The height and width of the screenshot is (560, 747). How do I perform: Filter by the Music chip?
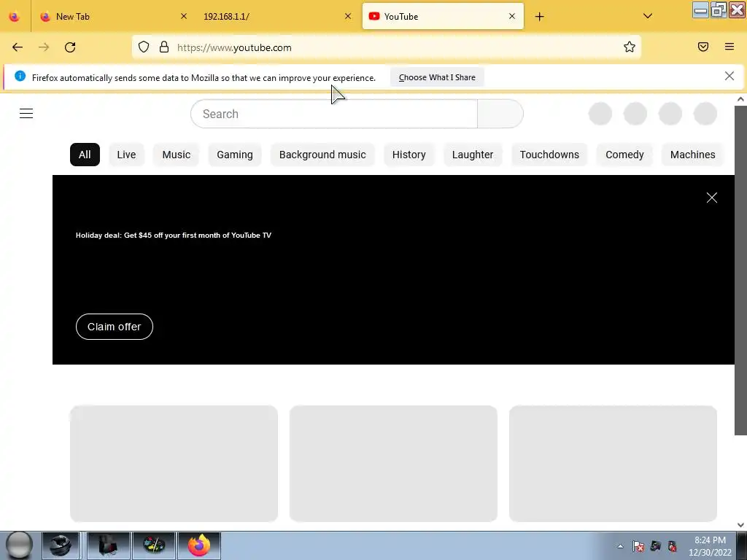pos(177,155)
